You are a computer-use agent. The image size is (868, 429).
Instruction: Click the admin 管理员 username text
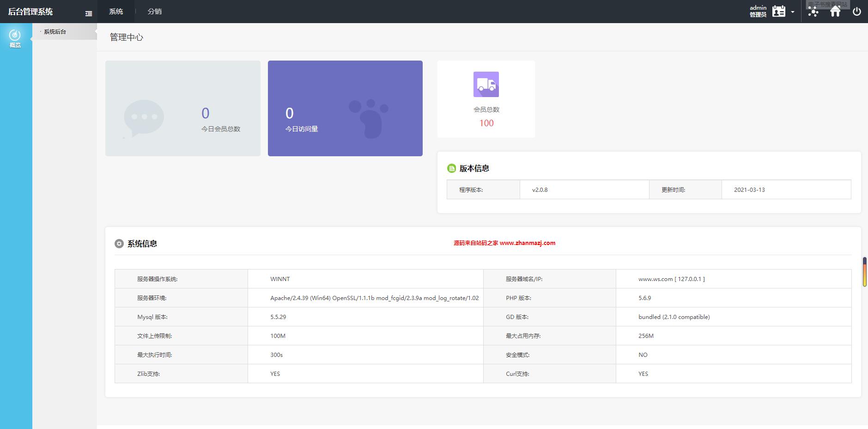758,11
